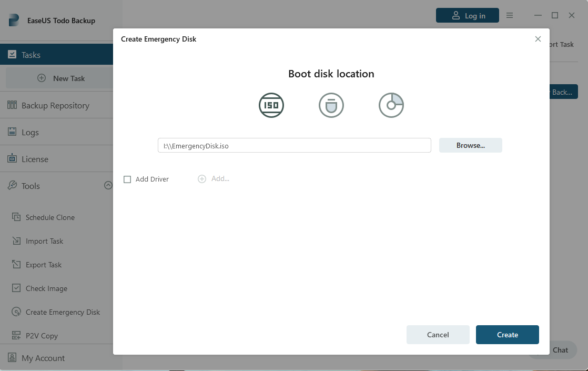Open Logs in the sidebar

[x=56, y=132]
